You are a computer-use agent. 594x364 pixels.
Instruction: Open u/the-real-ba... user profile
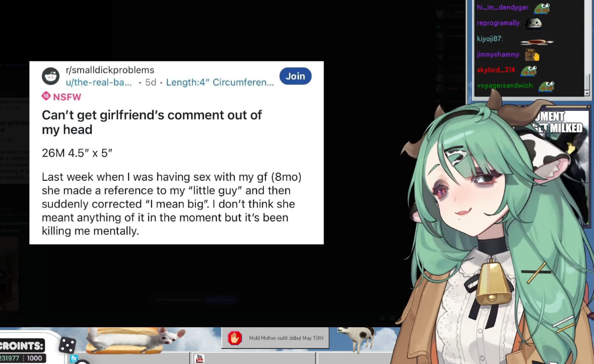click(x=99, y=82)
